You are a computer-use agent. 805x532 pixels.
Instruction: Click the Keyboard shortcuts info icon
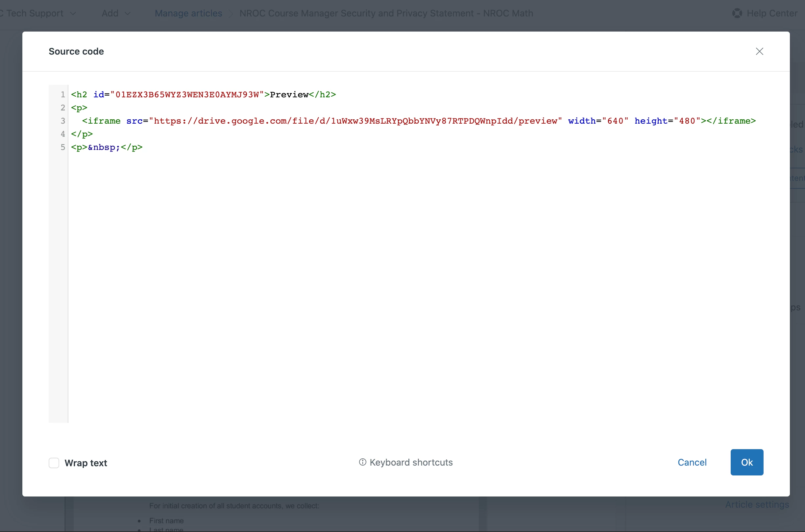(362, 462)
